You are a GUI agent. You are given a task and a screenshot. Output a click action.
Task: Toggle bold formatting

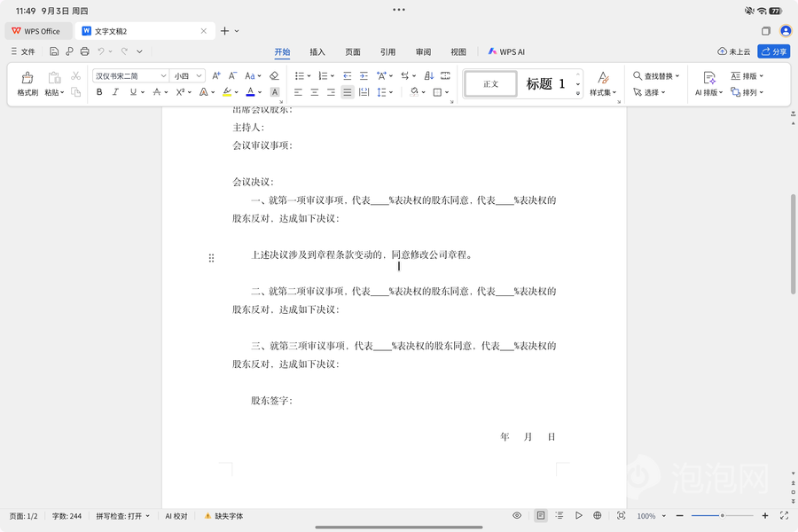pyautogui.click(x=99, y=92)
